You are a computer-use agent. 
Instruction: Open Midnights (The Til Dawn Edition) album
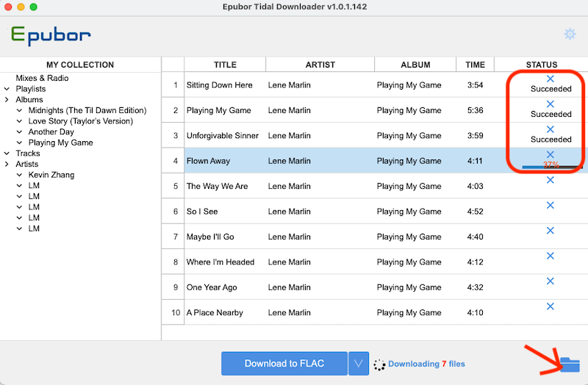click(x=87, y=111)
